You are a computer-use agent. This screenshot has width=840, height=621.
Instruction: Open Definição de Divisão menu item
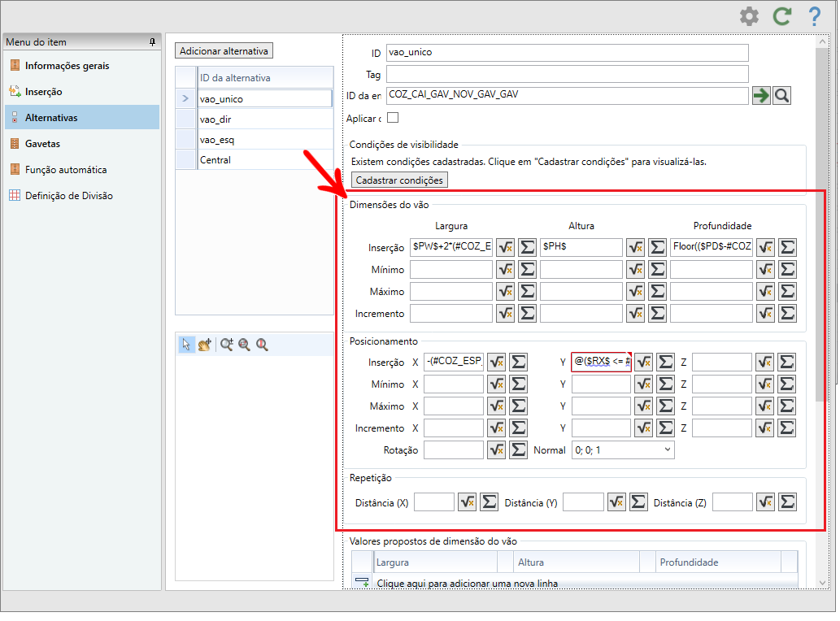click(x=82, y=195)
